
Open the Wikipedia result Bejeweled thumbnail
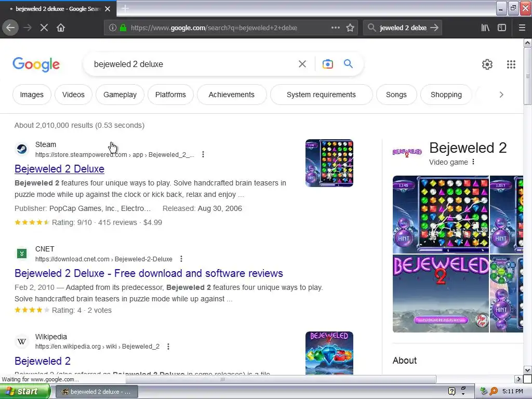tap(329, 353)
